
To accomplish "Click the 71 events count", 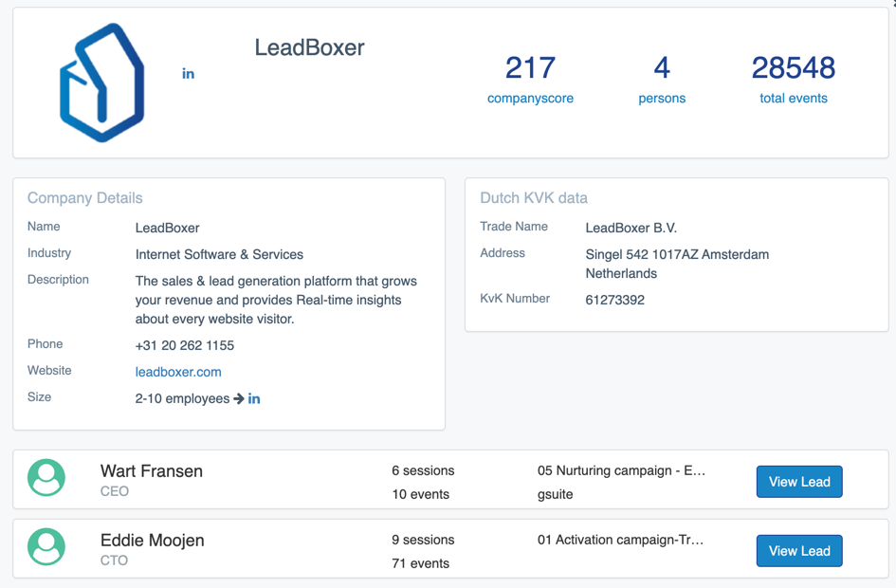I will (421, 563).
